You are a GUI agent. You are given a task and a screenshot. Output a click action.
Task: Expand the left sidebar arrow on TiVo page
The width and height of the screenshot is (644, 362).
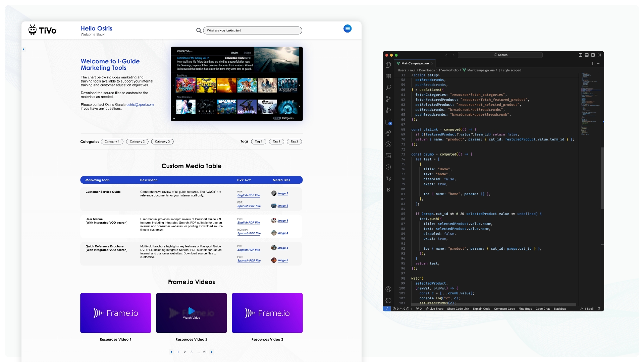pos(23,50)
